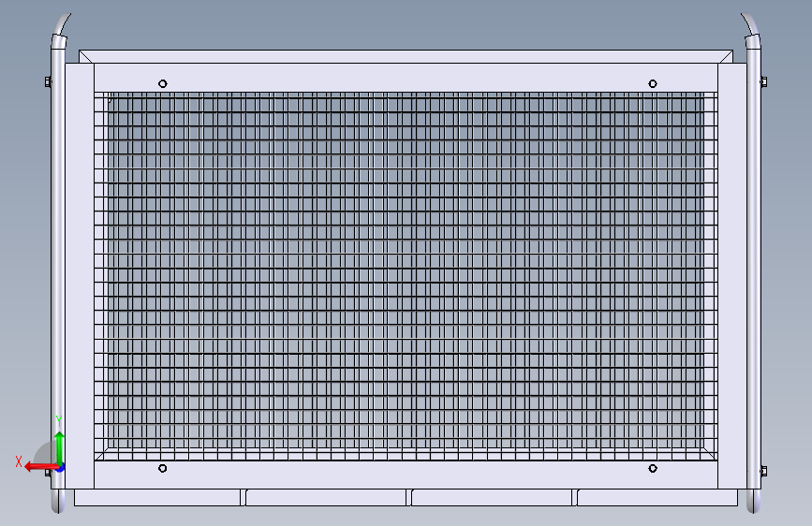Select the rightmost bottom base segment

tap(657, 498)
